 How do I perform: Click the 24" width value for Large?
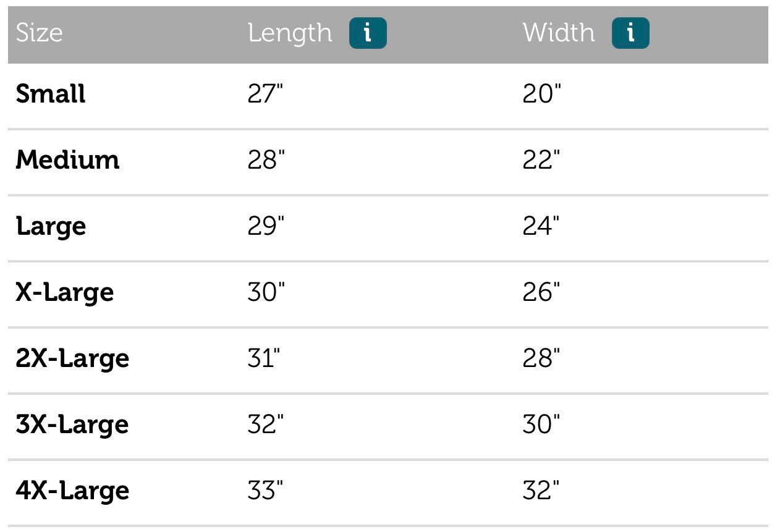tap(541, 226)
